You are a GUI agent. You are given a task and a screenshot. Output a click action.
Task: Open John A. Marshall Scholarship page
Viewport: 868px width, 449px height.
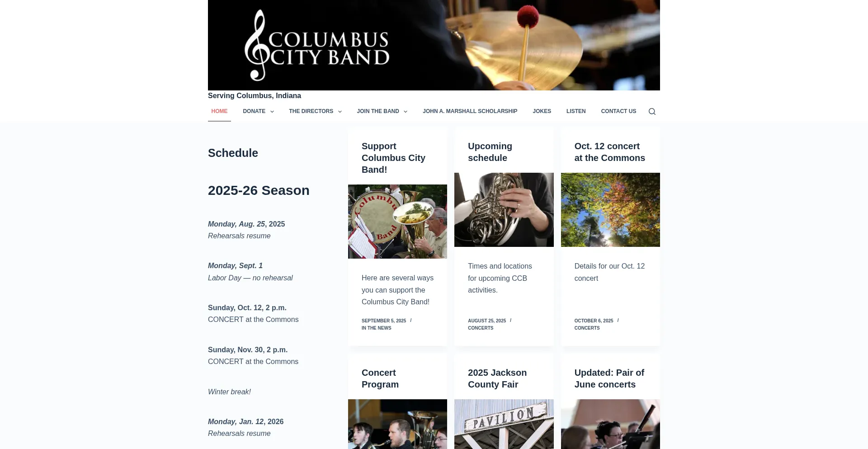point(470,111)
